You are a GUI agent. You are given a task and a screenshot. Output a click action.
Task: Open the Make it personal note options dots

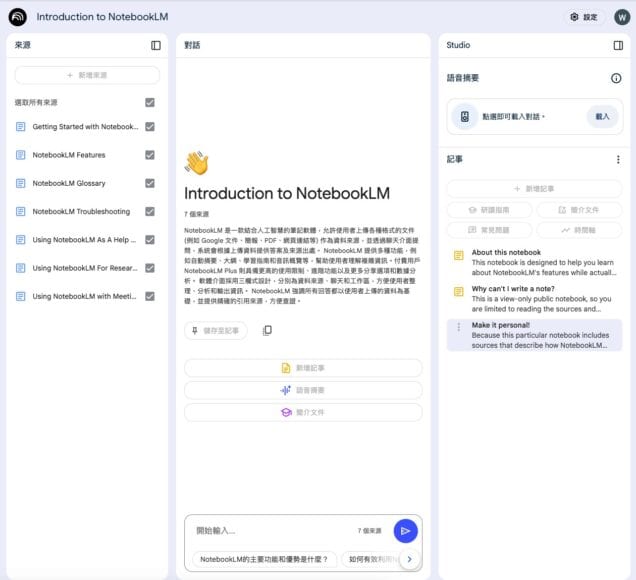[459, 327]
